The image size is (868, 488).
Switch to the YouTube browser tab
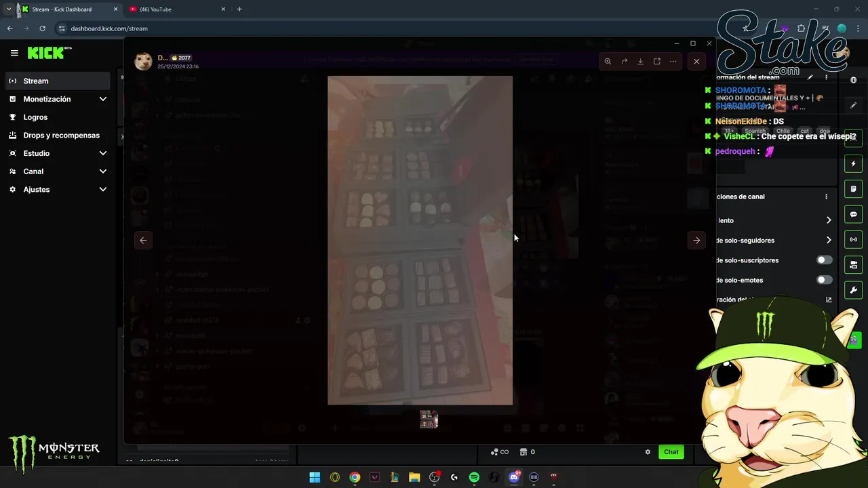pos(175,9)
